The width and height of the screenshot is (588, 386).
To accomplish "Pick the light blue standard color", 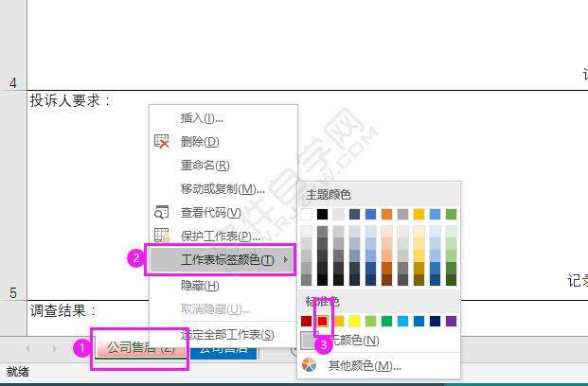I will pos(402,321).
